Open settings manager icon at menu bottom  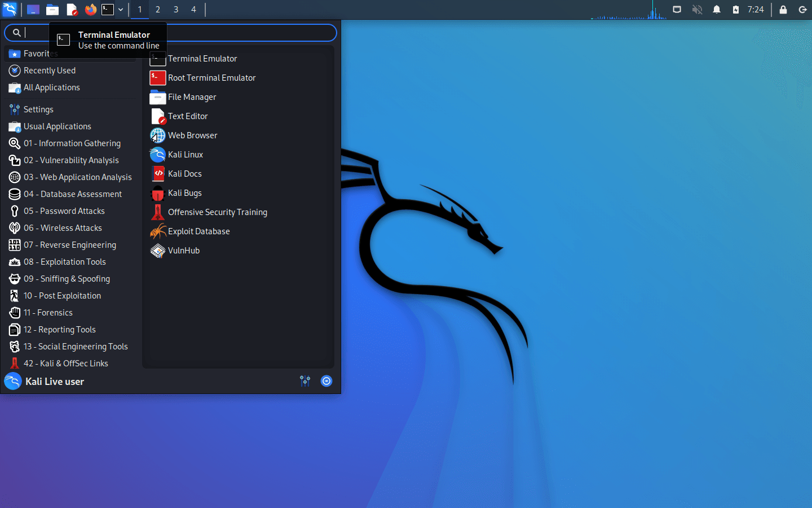[305, 381]
